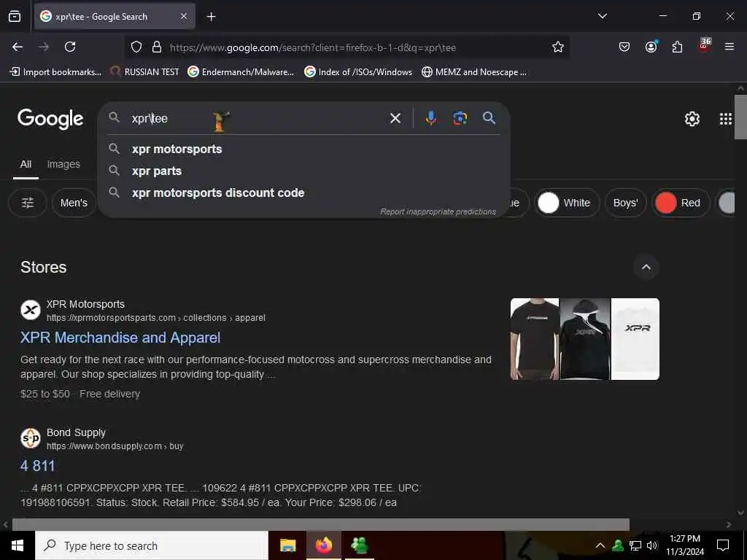The height and width of the screenshot is (560, 747).
Task: Open the Bond Supply 4 811 link
Action: coord(38,466)
